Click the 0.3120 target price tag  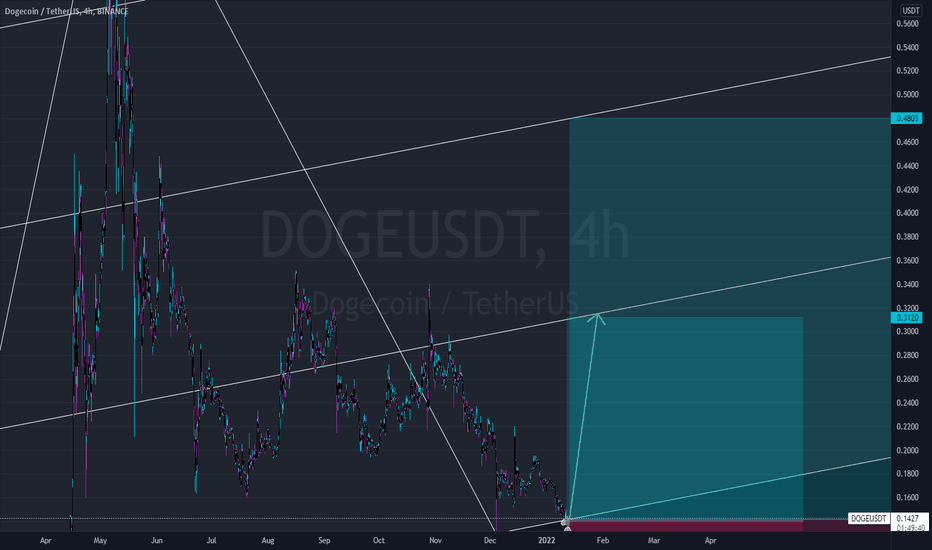[907, 318]
